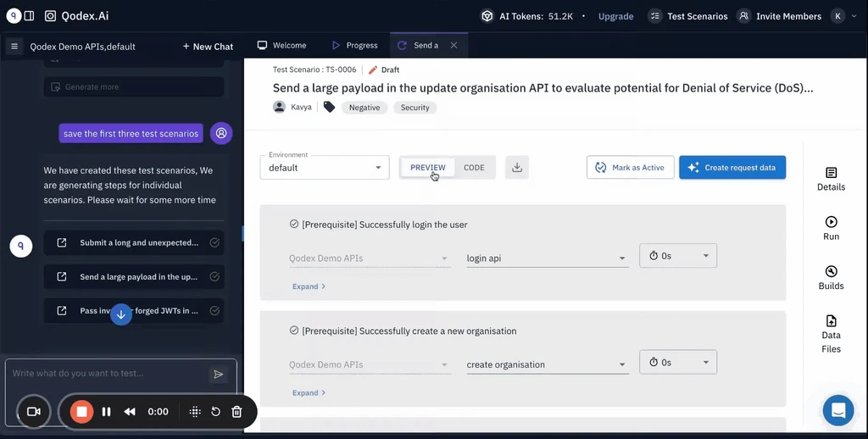Open the Details panel icon
Screen dimensions: 868x439
point(831,173)
